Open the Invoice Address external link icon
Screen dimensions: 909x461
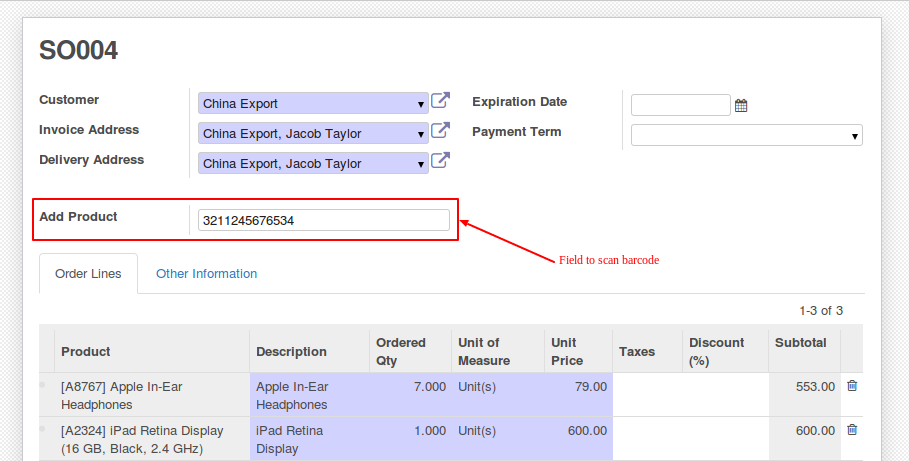(441, 130)
